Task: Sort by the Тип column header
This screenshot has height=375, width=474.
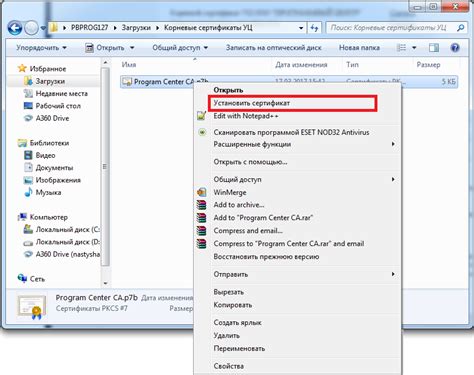Action: (352, 64)
